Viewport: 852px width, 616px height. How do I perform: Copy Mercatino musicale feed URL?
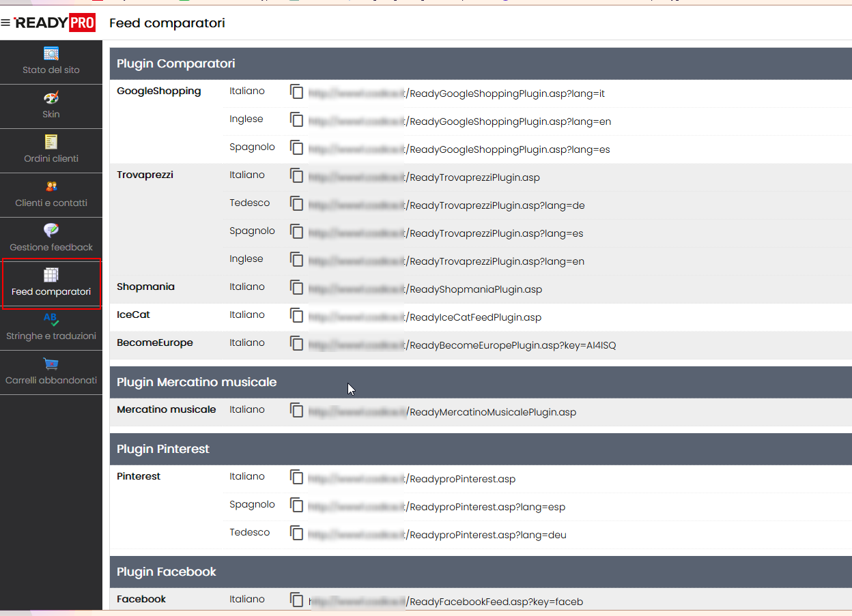click(x=296, y=411)
